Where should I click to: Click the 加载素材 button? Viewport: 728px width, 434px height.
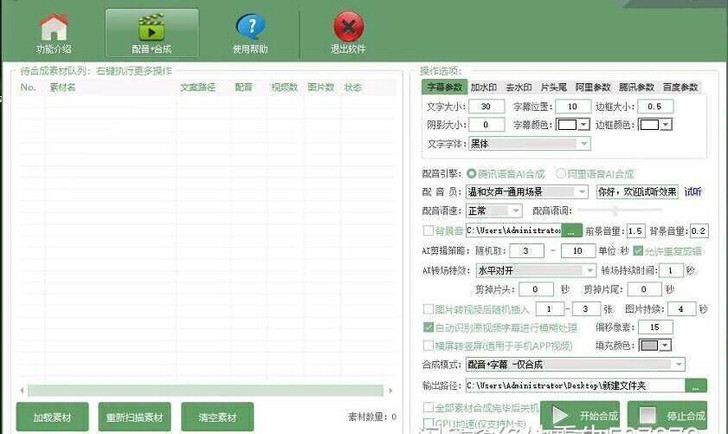(52, 417)
